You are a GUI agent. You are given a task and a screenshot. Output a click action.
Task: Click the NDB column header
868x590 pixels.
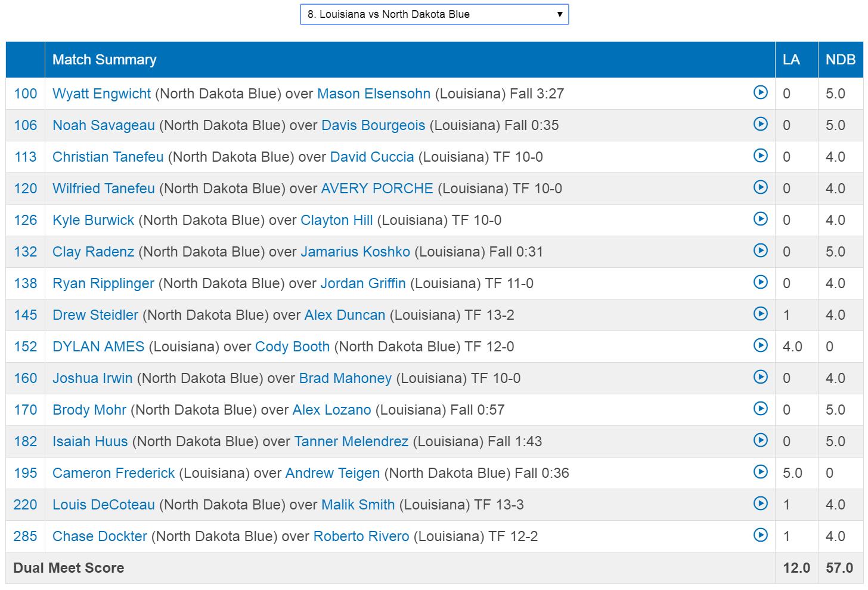[x=841, y=60]
